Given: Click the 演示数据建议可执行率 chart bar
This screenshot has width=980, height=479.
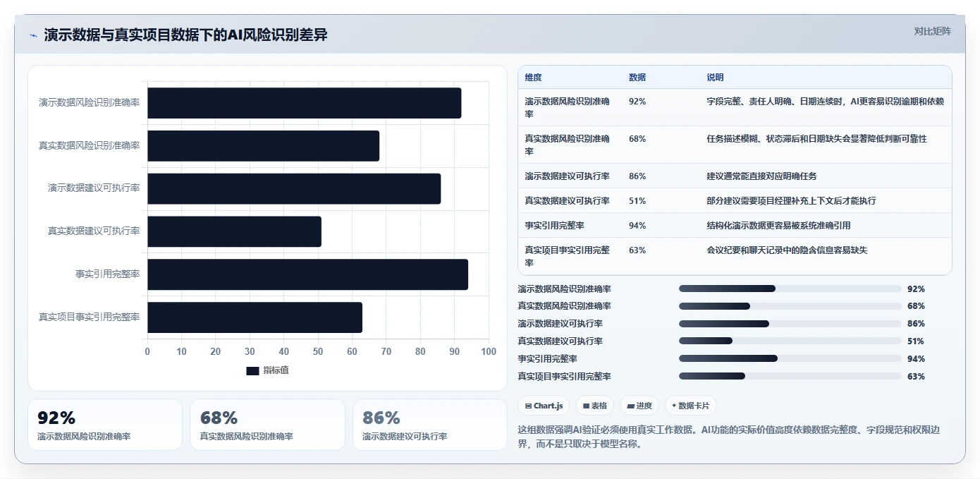Looking at the screenshot, I should pyautogui.click(x=294, y=189).
